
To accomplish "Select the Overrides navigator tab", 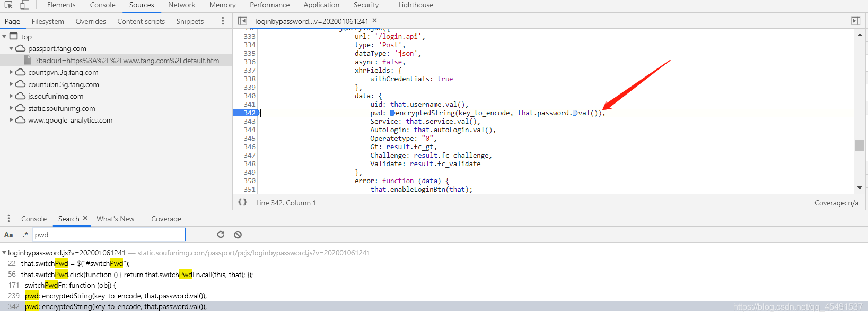I will coord(91,21).
